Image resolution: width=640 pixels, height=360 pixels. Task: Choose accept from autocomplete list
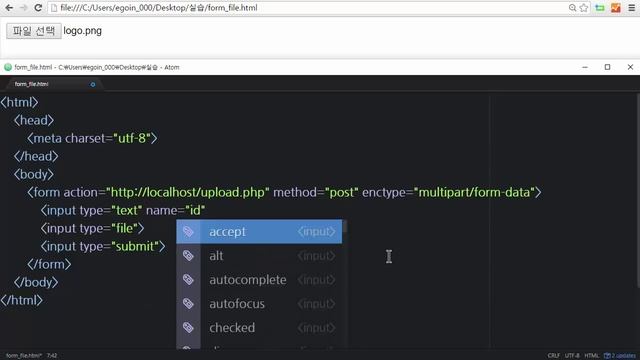click(x=259, y=231)
